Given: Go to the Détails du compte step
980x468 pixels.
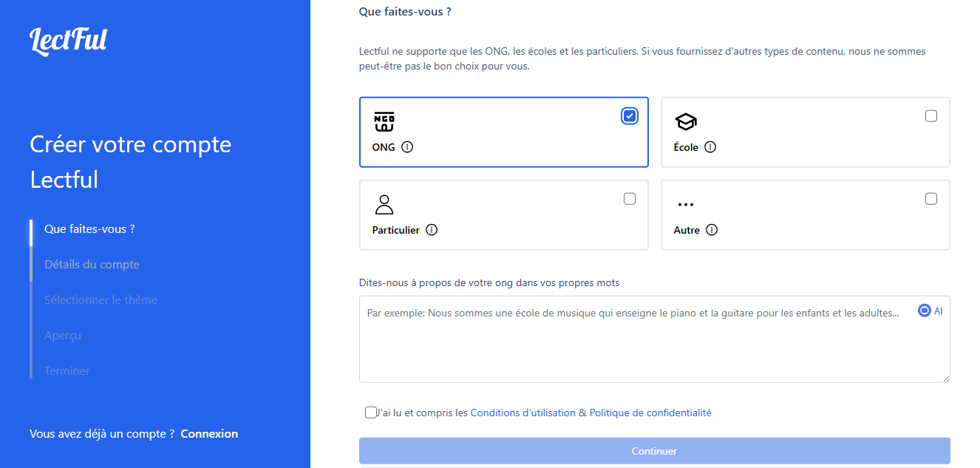Looking at the screenshot, I should 91,264.
